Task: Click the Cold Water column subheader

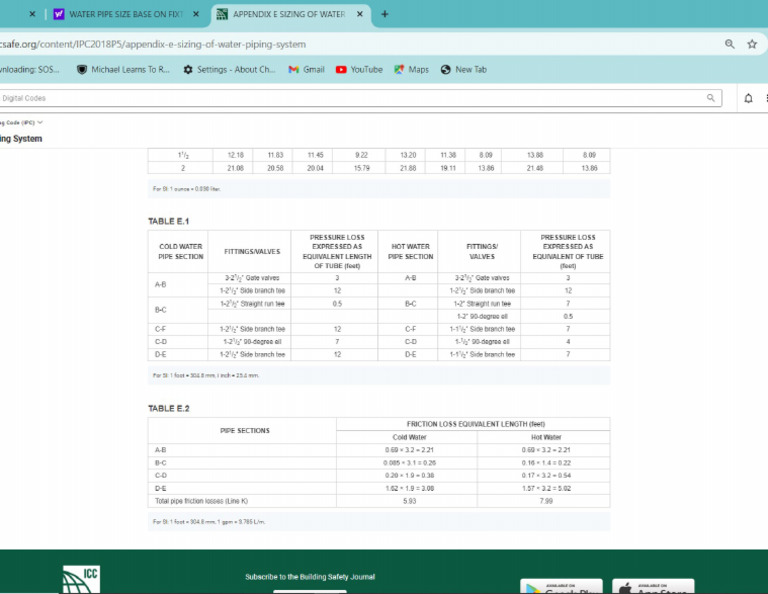Action: click(x=409, y=437)
